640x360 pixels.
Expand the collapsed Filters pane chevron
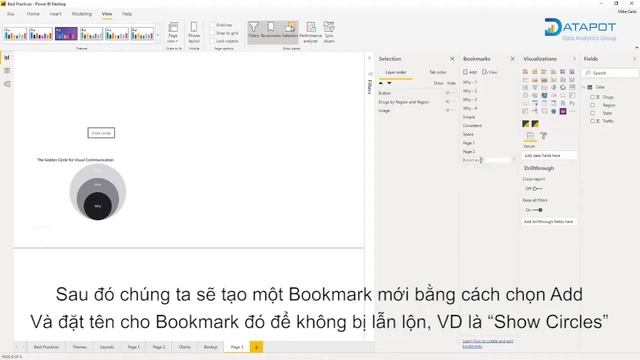369,58
